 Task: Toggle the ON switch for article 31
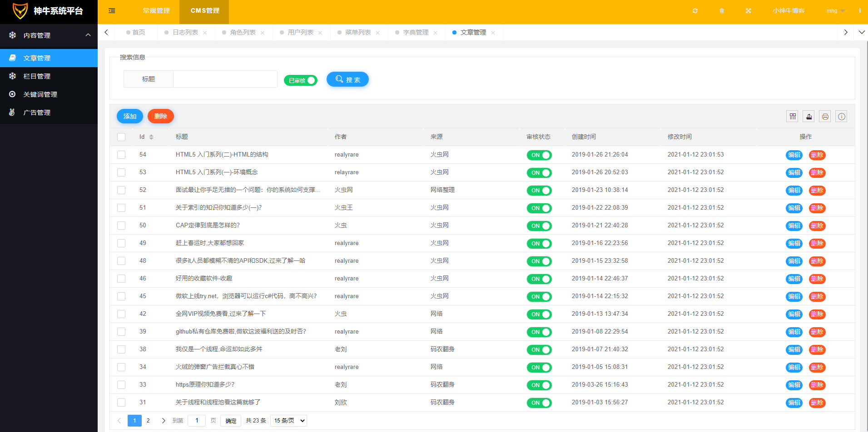(x=539, y=403)
